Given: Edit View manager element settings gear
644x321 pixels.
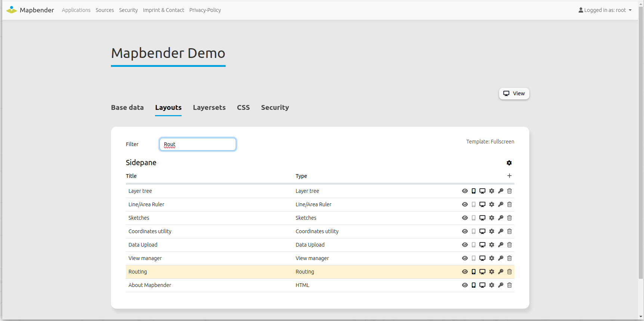Looking at the screenshot, I should [492, 258].
